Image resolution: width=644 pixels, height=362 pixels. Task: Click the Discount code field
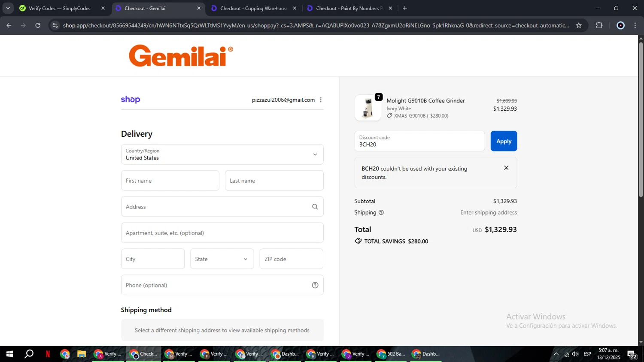tap(419, 141)
